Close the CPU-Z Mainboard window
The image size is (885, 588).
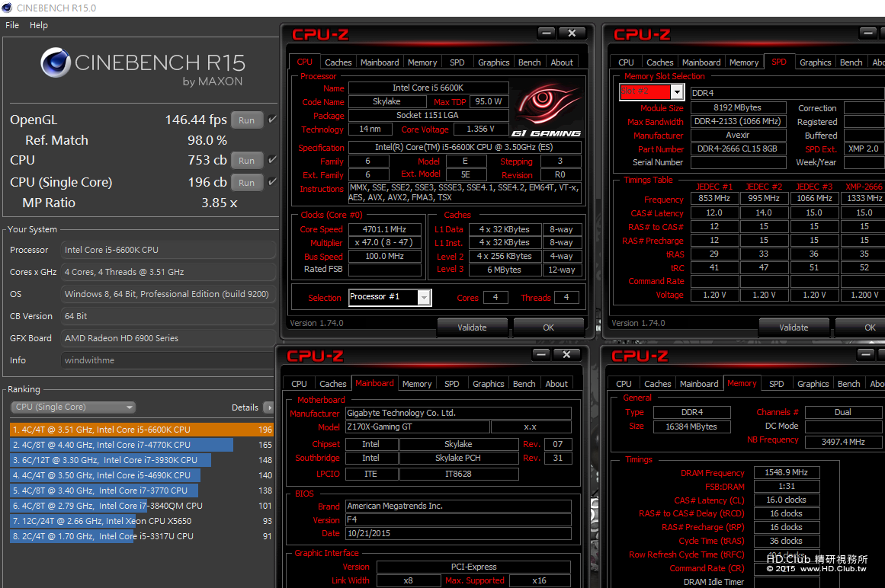tap(566, 355)
